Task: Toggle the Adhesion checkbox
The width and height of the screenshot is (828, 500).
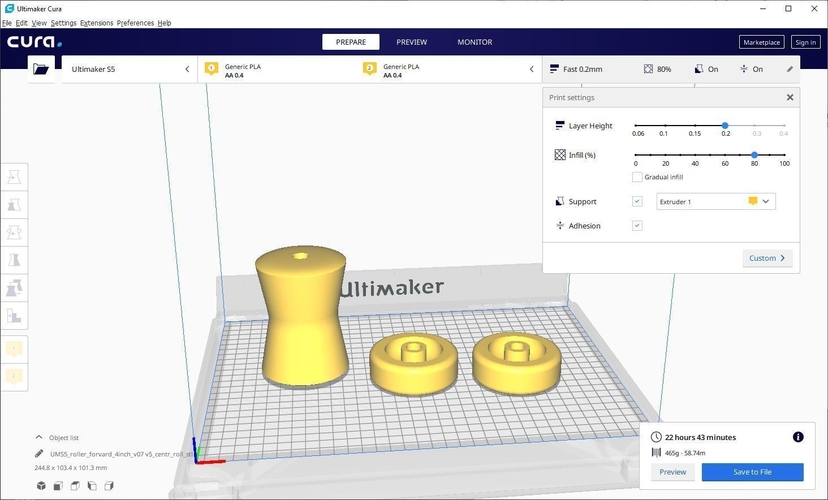Action: pos(637,225)
